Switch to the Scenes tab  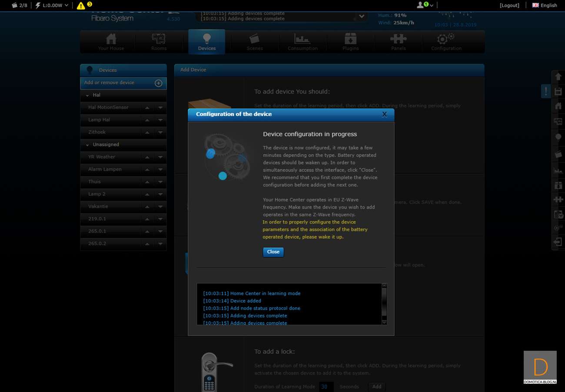click(x=255, y=42)
